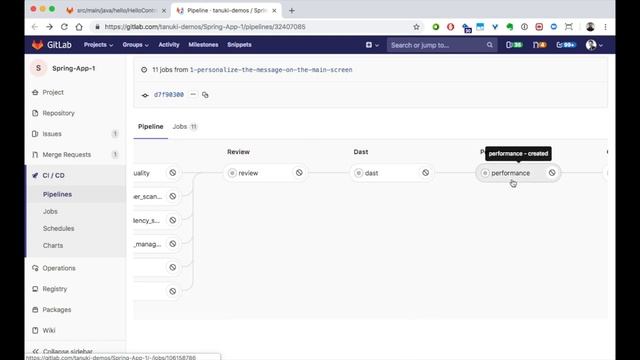Screen dimensions: 640x360
Task: Click the browser home icon
Action: tap(79, 27)
